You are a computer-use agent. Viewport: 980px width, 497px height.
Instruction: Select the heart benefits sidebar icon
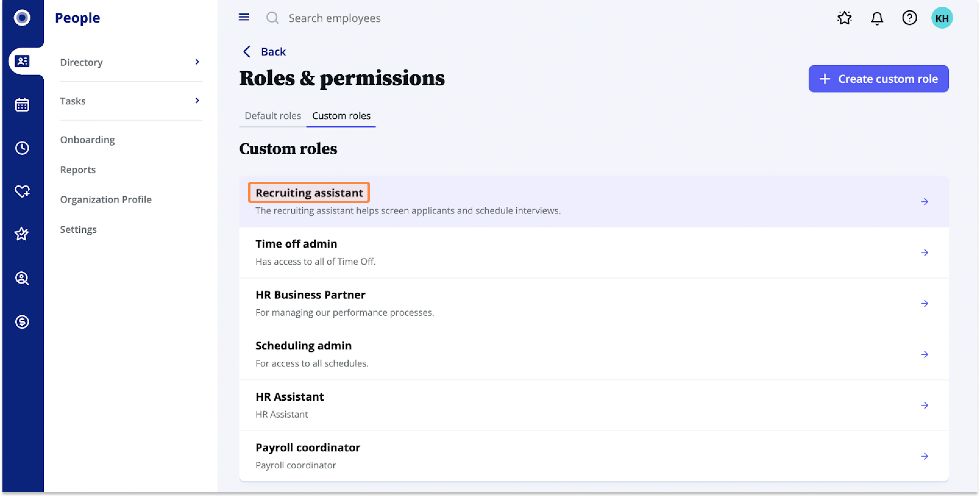(x=22, y=191)
